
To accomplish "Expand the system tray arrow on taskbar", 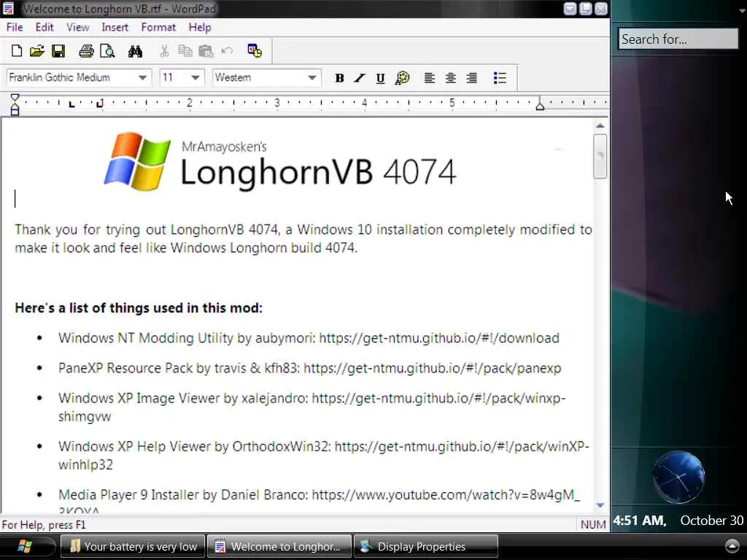I will coord(732,546).
